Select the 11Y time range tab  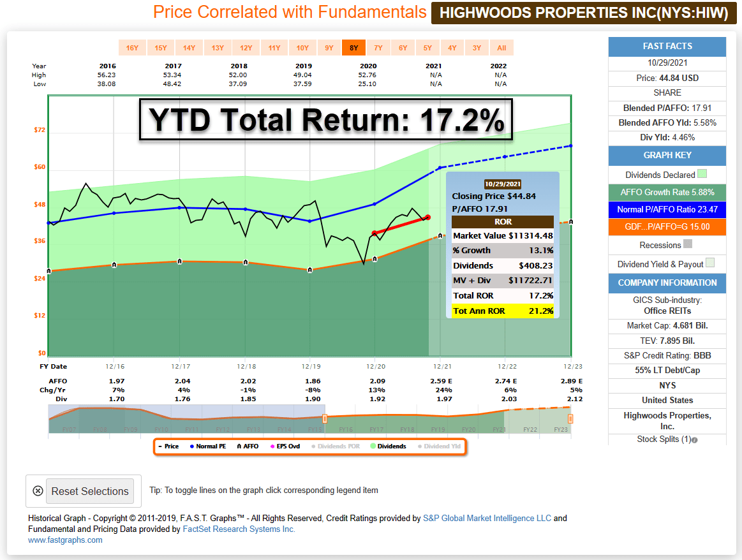tap(274, 48)
